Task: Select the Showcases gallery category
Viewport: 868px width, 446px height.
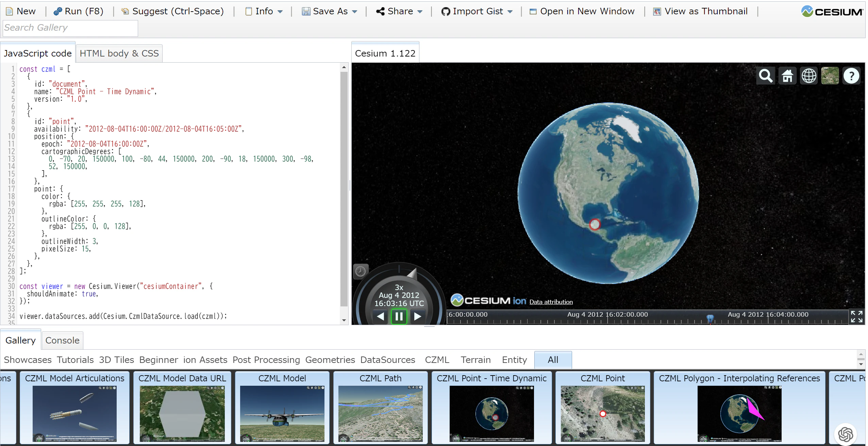Action: (28, 360)
